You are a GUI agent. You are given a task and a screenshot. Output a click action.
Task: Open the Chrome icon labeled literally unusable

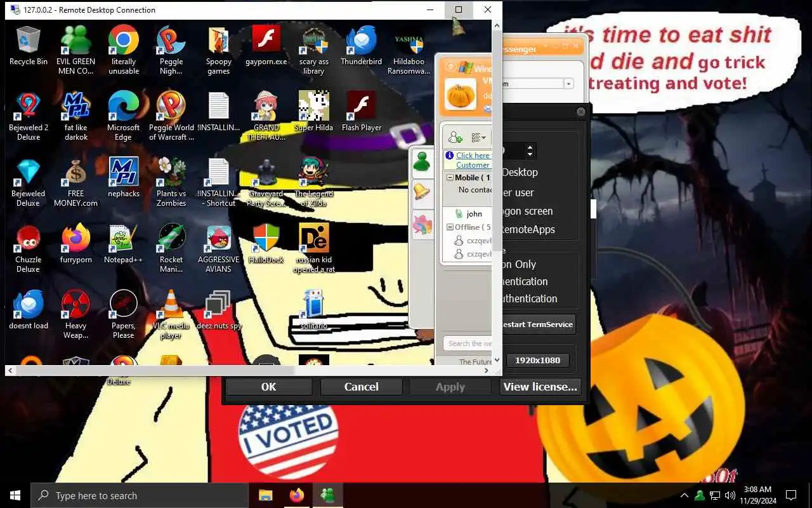click(123, 50)
